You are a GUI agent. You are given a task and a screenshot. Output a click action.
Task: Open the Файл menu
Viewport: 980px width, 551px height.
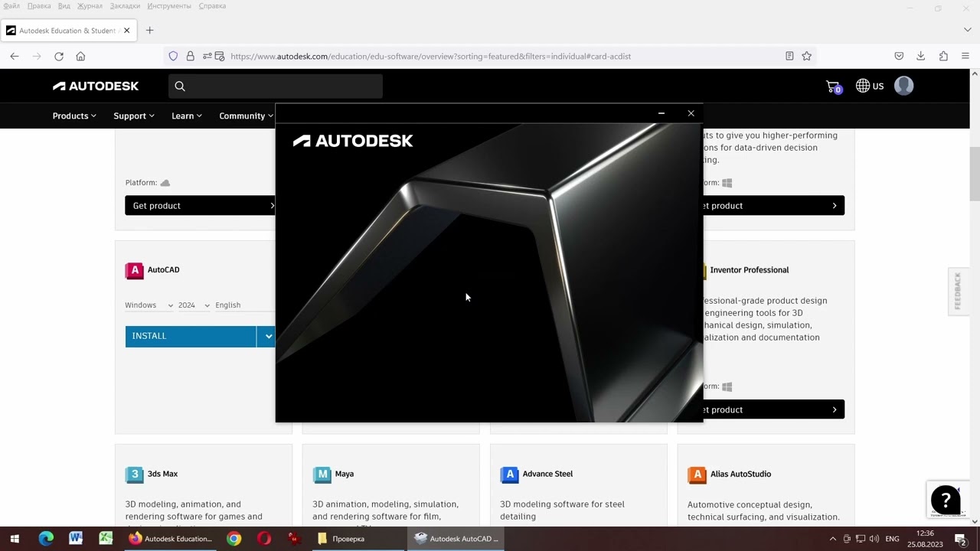pyautogui.click(x=11, y=6)
